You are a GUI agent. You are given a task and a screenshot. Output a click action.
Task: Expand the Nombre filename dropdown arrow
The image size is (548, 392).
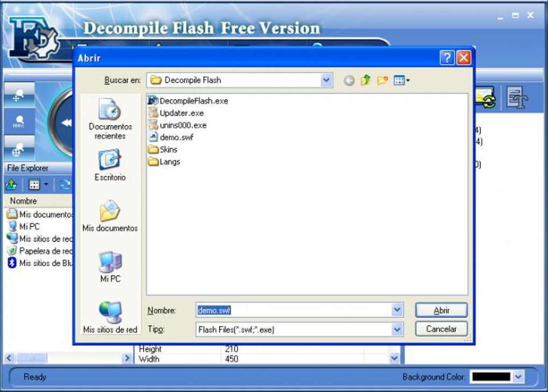coord(396,310)
